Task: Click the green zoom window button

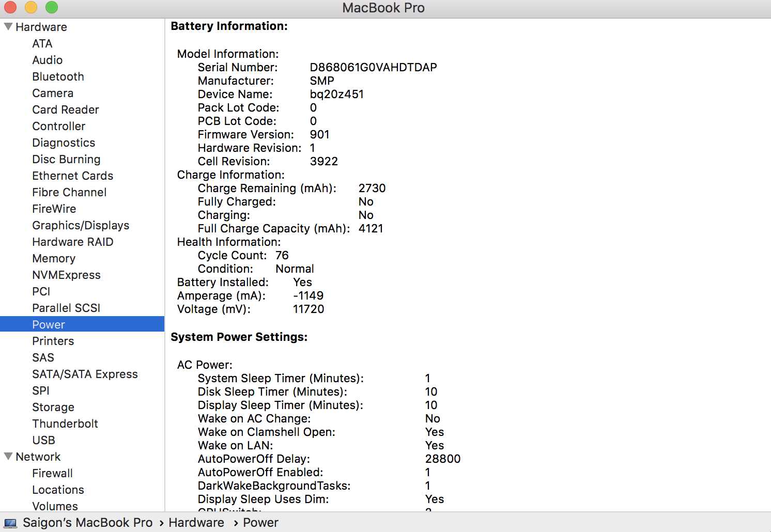Action: (x=52, y=7)
